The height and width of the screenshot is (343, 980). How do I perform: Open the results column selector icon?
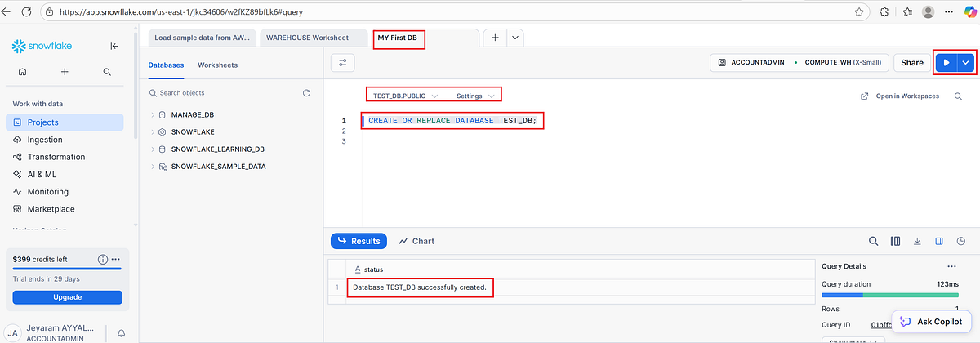tap(895, 241)
